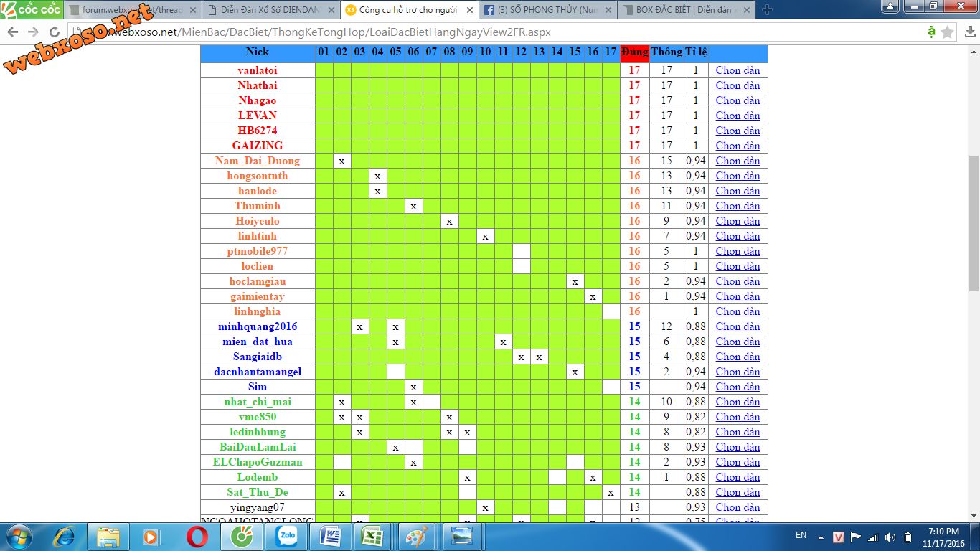The image size is (980, 551).
Task: Click the bookmark star icon
Action: point(948,32)
